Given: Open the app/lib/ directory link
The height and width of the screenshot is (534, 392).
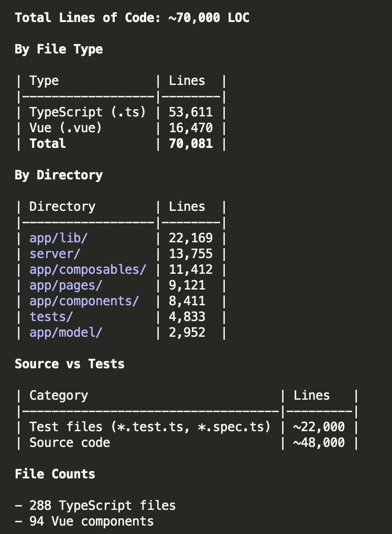Looking at the screenshot, I should coord(59,238).
